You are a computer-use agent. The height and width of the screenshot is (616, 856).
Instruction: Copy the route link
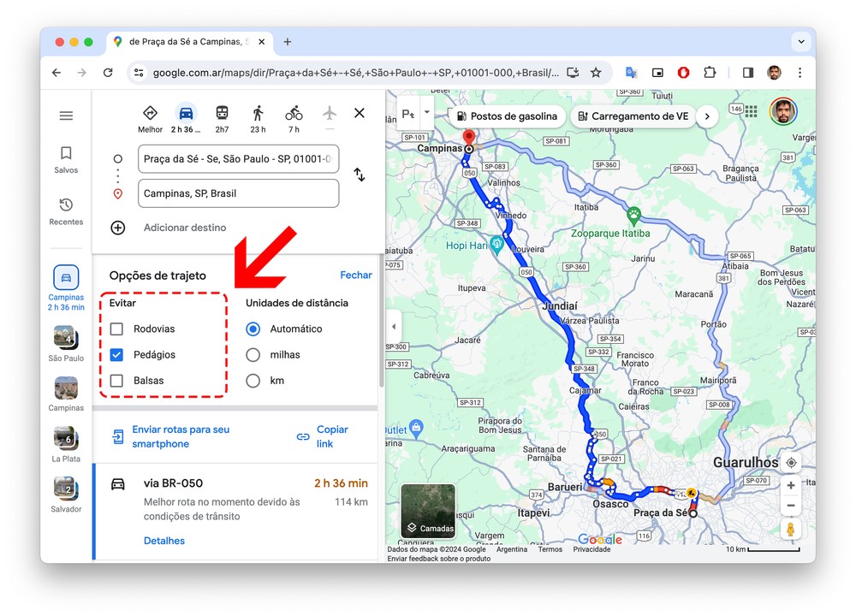323,436
